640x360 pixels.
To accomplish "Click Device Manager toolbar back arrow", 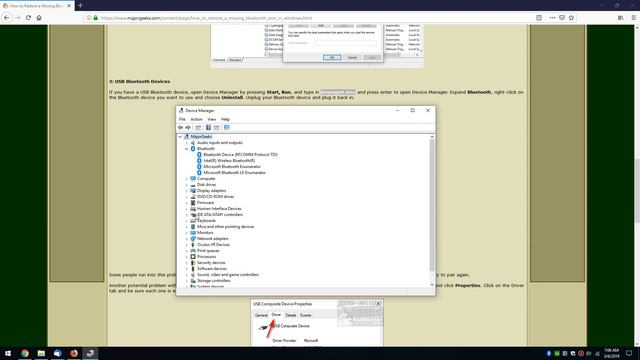I will [x=180, y=128].
